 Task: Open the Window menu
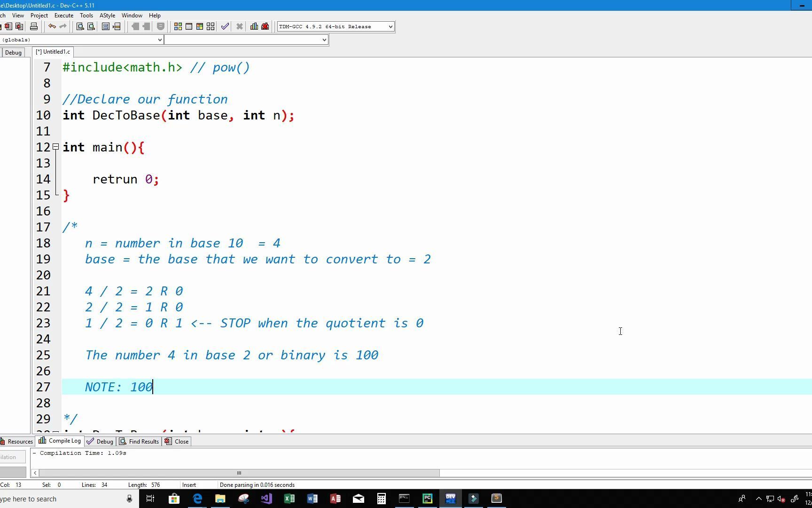[132, 16]
